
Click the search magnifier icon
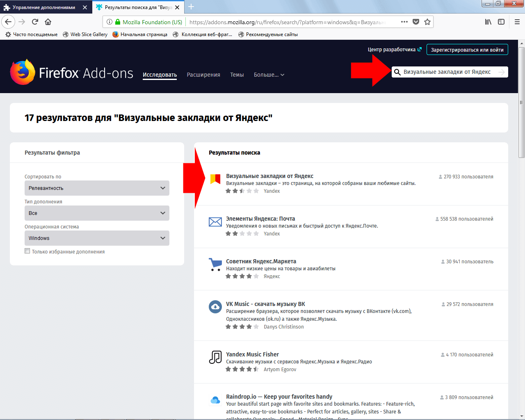tap(397, 72)
